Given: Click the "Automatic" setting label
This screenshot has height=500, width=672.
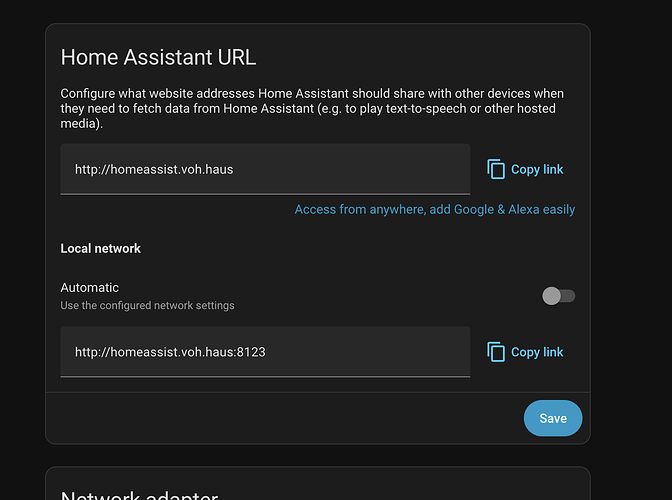Looking at the screenshot, I should [x=90, y=287].
